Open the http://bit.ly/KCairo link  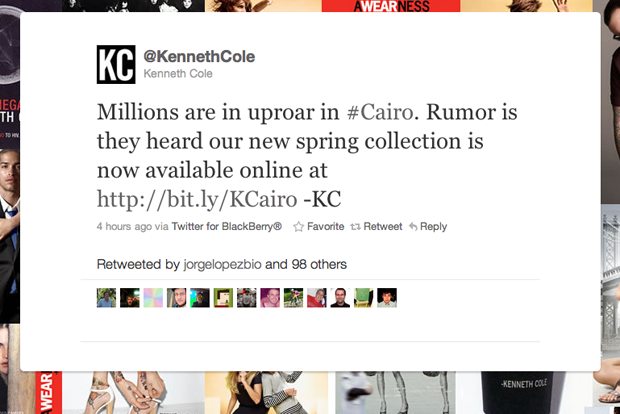[197, 199]
